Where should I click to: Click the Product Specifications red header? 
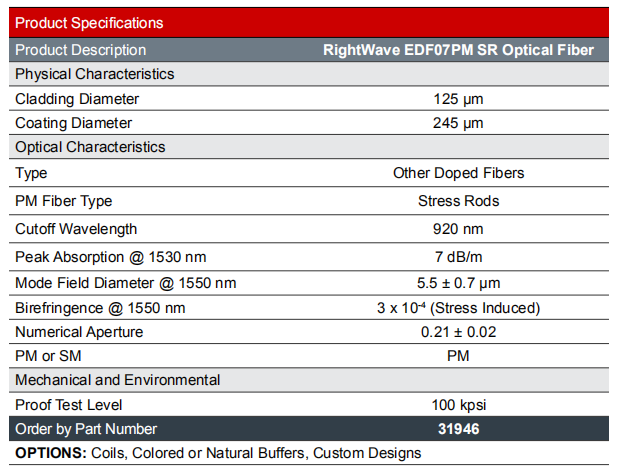click(x=90, y=22)
